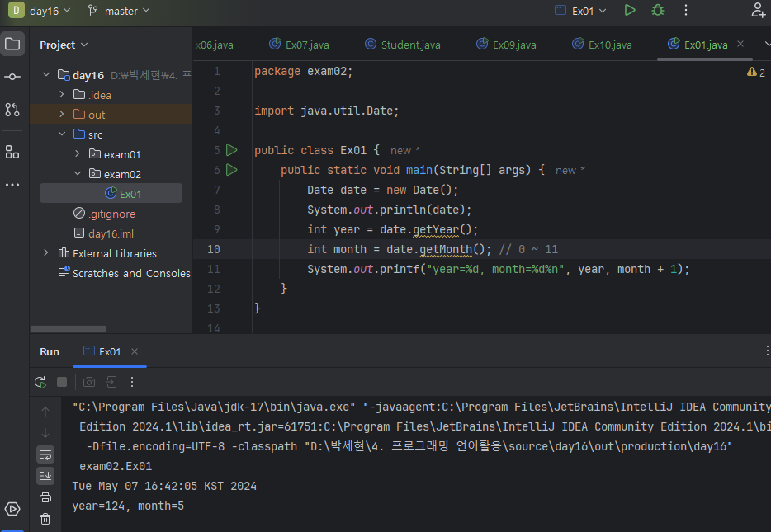Open the Structure tool window icon
771x532 pixels.
pyautogui.click(x=12, y=152)
